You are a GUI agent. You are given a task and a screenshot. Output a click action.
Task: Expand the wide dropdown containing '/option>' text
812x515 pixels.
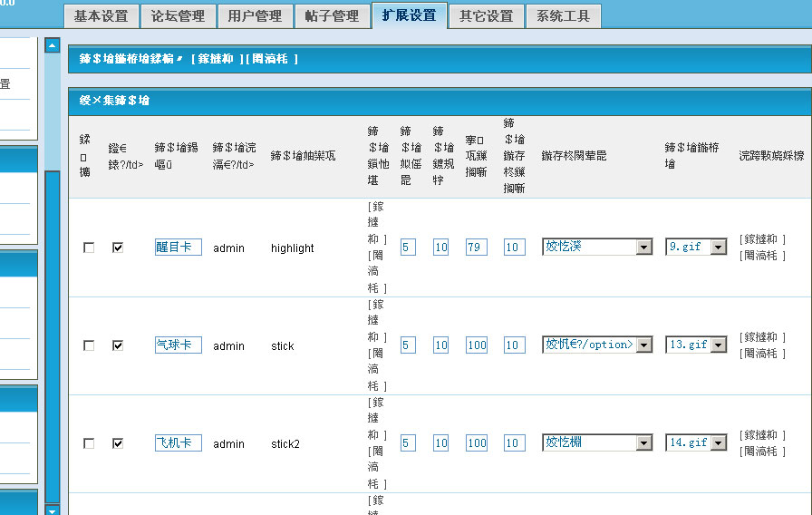597,345
